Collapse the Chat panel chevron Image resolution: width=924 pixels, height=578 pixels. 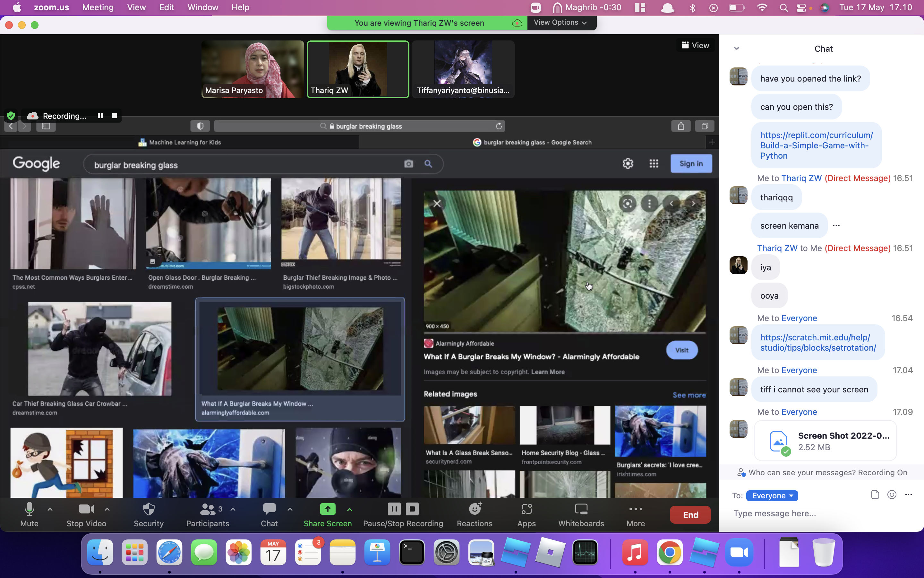737,48
